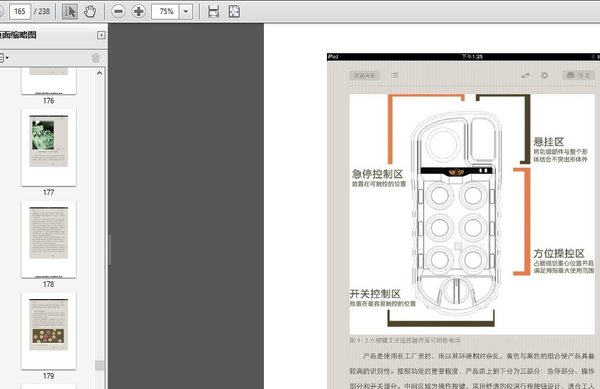
Task: Select page 177 thumbnail
Action: [49, 148]
